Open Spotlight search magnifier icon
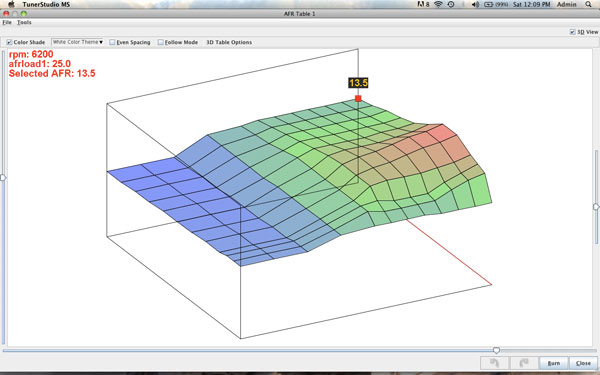600x375 pixels. tap(589, 4)
